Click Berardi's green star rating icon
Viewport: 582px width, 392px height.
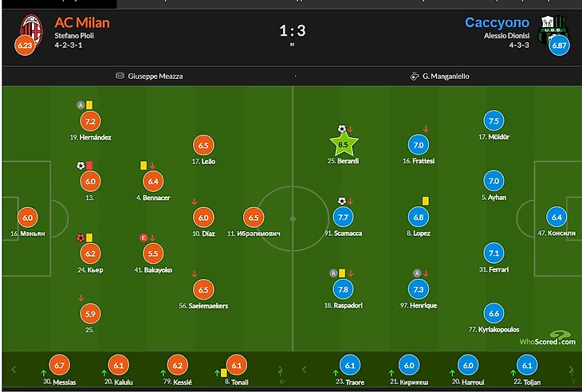343,145
